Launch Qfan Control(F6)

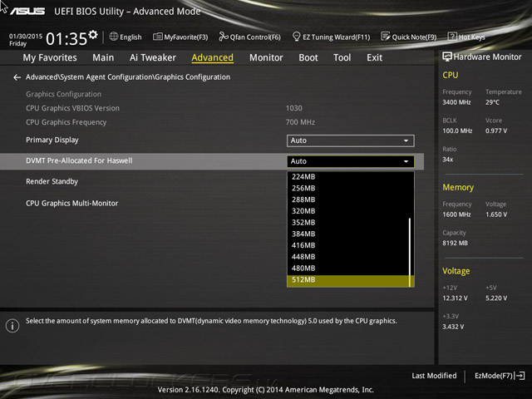coord(249,37)
